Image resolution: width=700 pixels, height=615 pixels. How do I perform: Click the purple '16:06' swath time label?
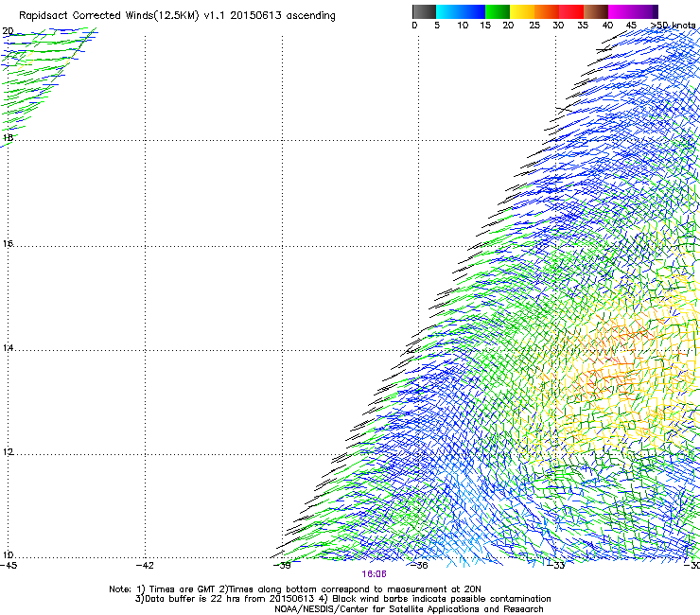pyautogui.click(x=374, y=574)
